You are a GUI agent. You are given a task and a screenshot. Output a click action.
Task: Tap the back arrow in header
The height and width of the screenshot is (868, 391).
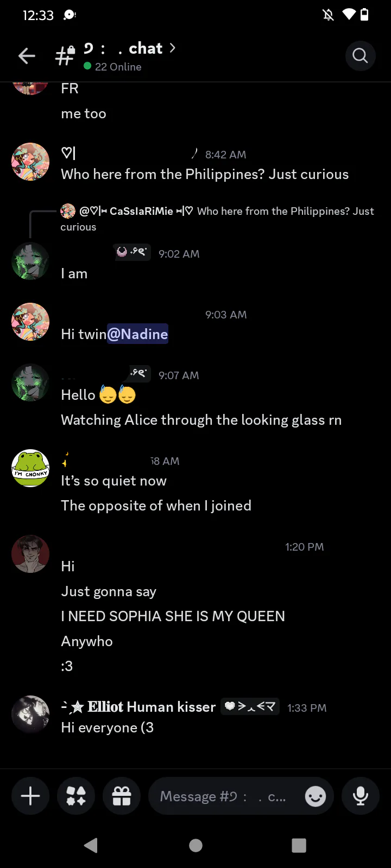pos(27,56)
